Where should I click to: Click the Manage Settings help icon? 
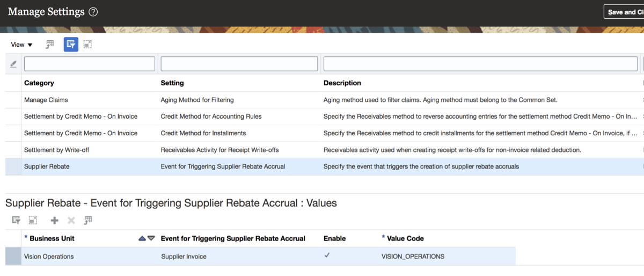click(93, 12)
